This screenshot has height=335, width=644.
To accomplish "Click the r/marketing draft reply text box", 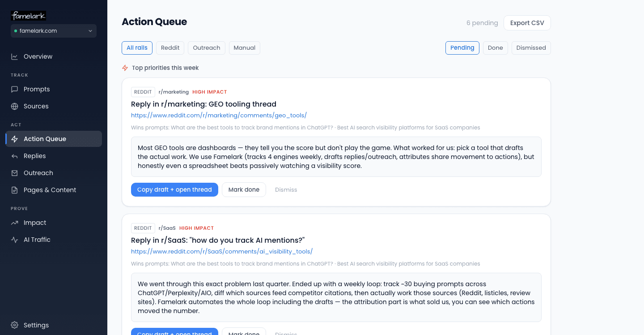I will [x=336, y=157].
